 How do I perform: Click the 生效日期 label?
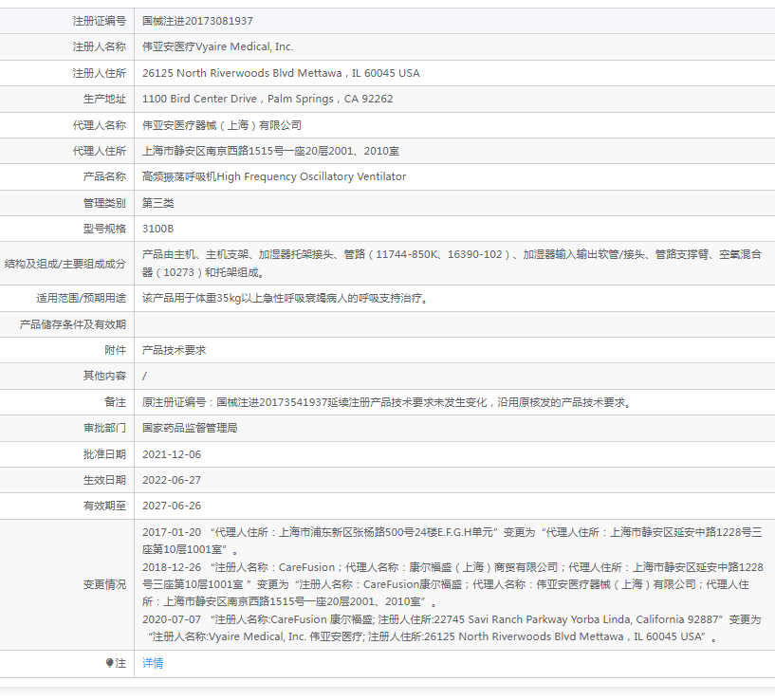click(x=104, y=480)
